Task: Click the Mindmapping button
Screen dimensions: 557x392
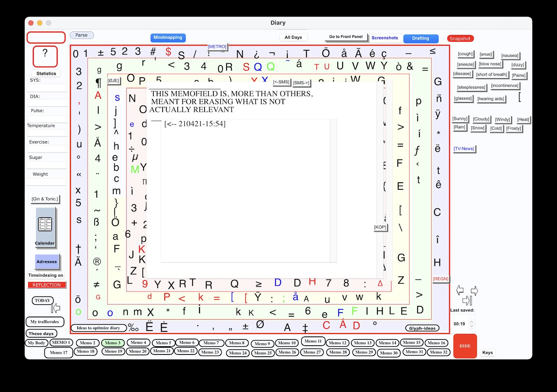Action: (168, 38)
